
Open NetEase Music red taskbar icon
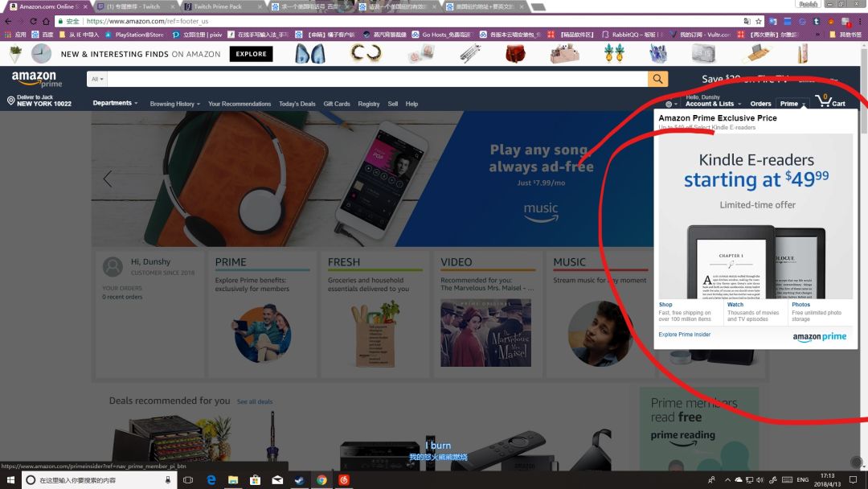click(344, 479)
